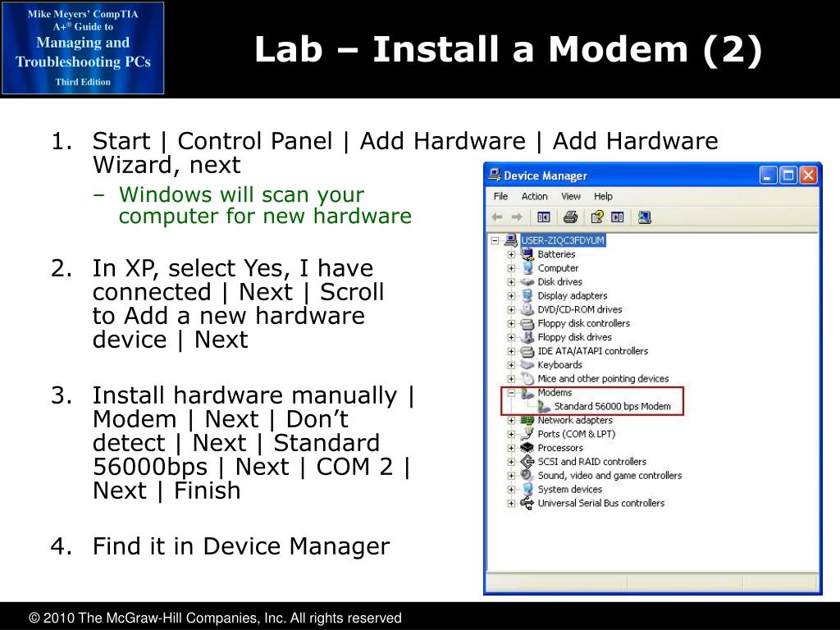Click the Device Manager title bar icon
This screenshot has width=840, height=630.
(495, 175)
